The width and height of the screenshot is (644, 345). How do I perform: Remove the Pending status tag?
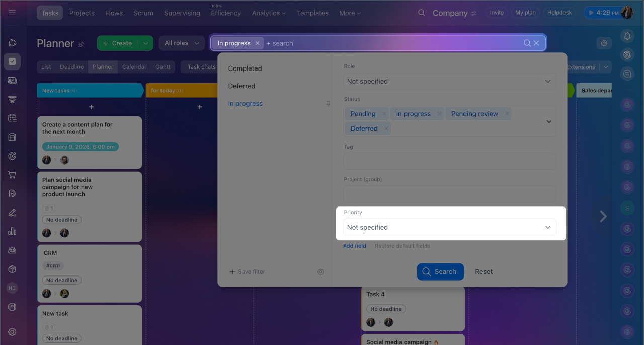coord(384,114)
